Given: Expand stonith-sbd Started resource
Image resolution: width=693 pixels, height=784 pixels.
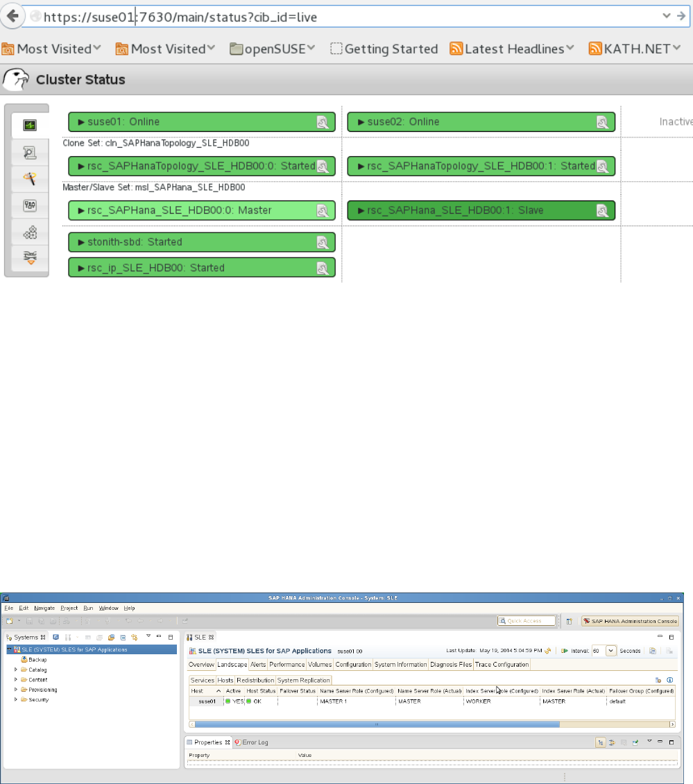Looking at the screenshot, I should click(x=81, y=243).
